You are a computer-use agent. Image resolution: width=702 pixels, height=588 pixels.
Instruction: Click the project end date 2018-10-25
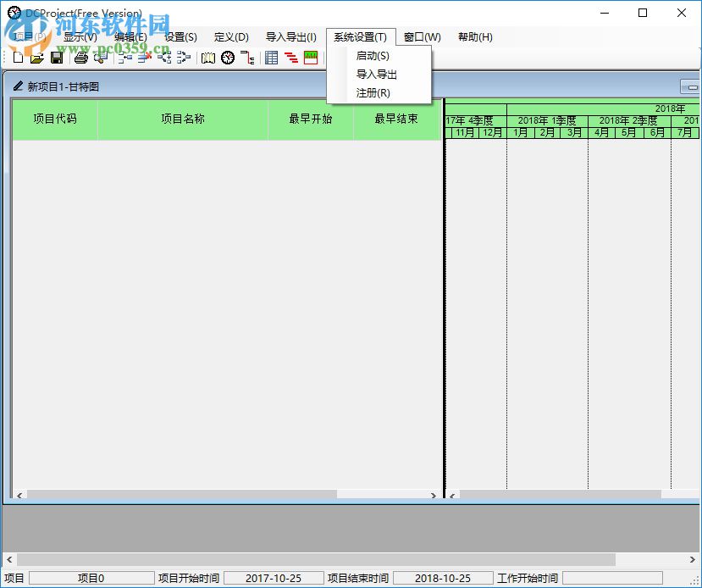442,577
